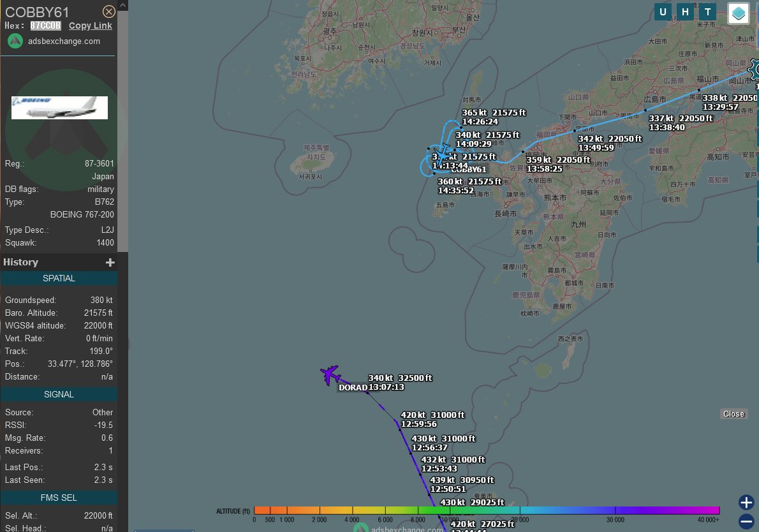The image size is (759, 532).
Task: Click the type code B762
Action: tap(105, 202)
